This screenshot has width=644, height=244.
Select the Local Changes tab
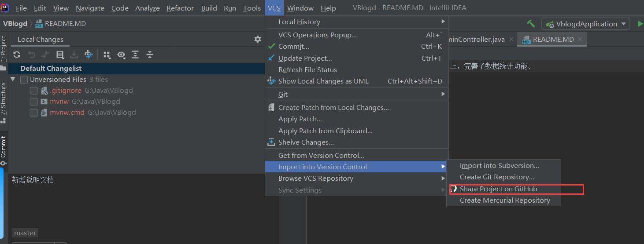coord(41,39)
